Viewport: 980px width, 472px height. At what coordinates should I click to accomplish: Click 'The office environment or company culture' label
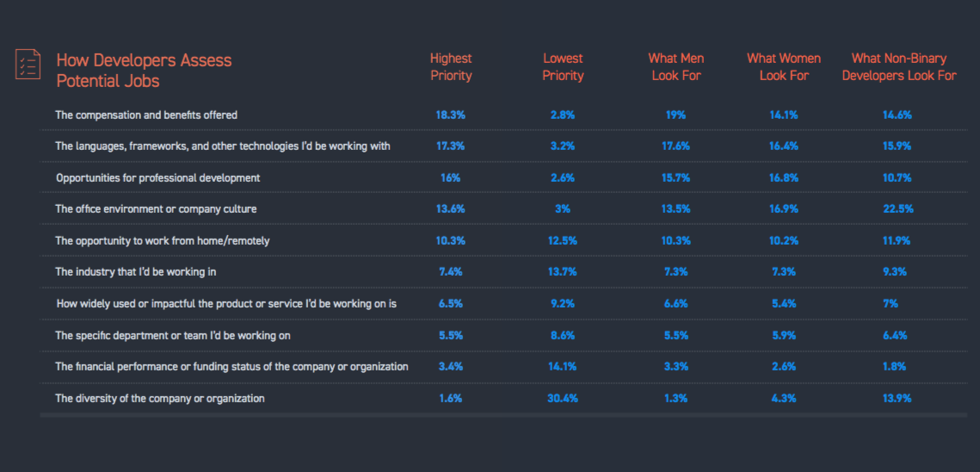pyautogui.click(x=156, y=209)
